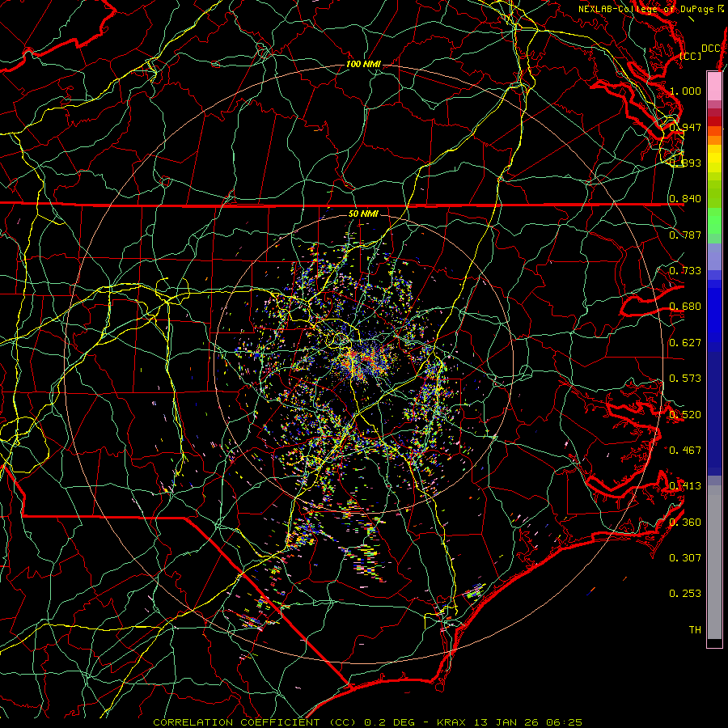The height and width of the screenshot is (728, 728).
Task: Click the DCC product label
Action: tap(710, 48)
